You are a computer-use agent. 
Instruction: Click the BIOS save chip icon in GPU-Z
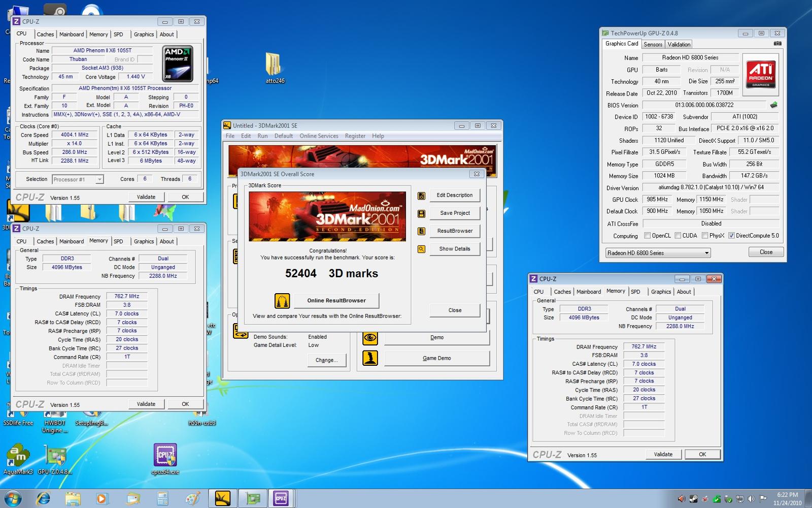[x=773, y=105]
